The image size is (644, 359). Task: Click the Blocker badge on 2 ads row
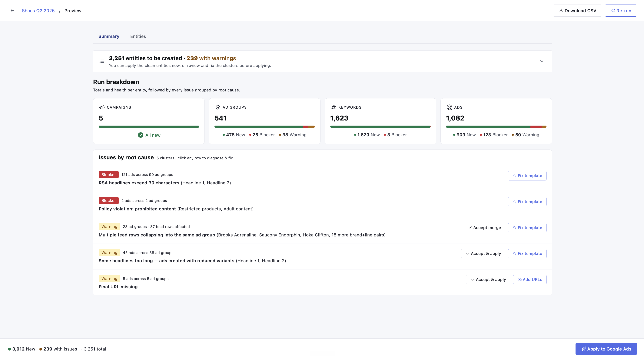(108, 201)
